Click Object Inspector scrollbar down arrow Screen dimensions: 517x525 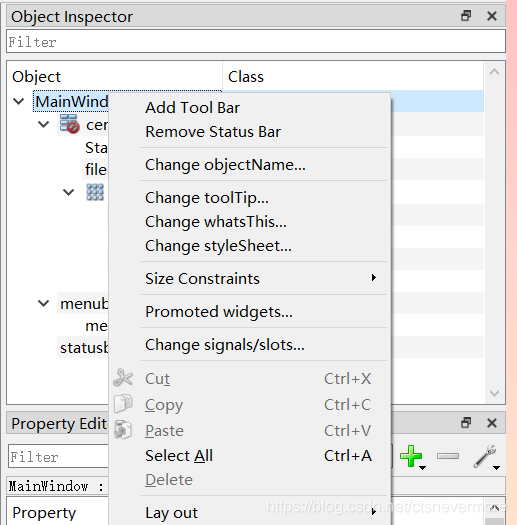point(495,392)
